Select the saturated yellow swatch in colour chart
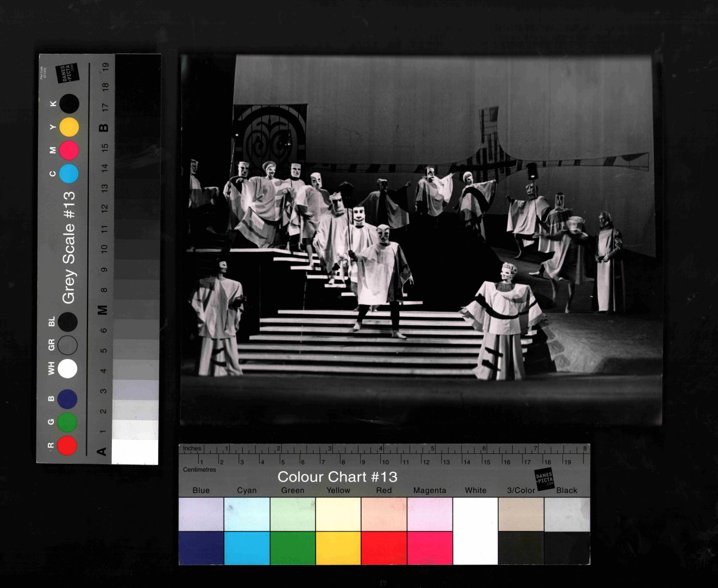The image size is (718, 588). pos(338,548)
